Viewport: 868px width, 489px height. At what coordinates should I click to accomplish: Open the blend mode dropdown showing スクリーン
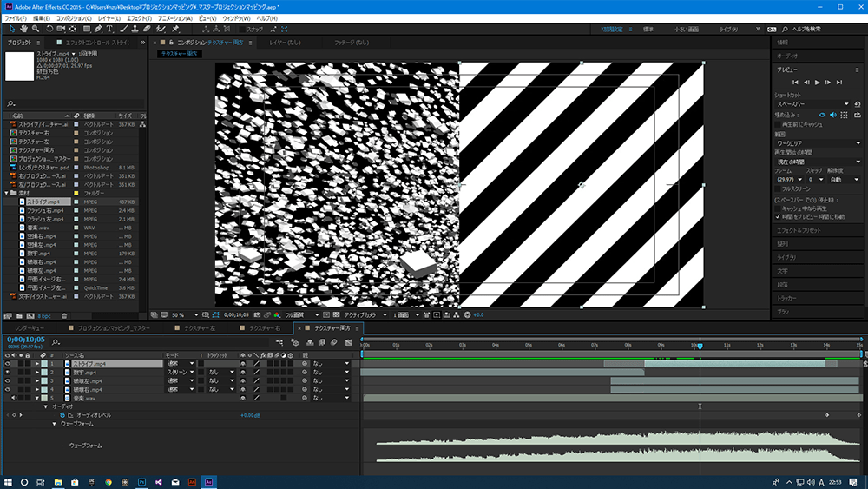[178, 372]
